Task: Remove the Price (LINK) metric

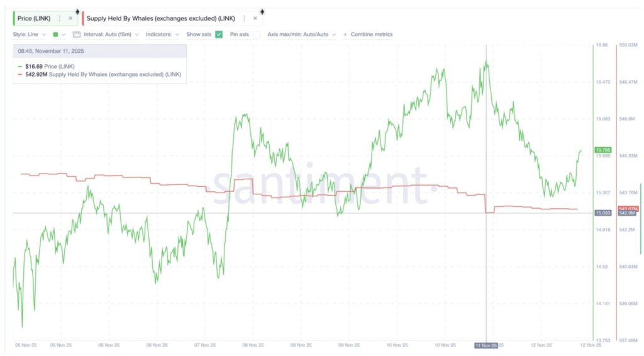Action: (x=70, y=19)
